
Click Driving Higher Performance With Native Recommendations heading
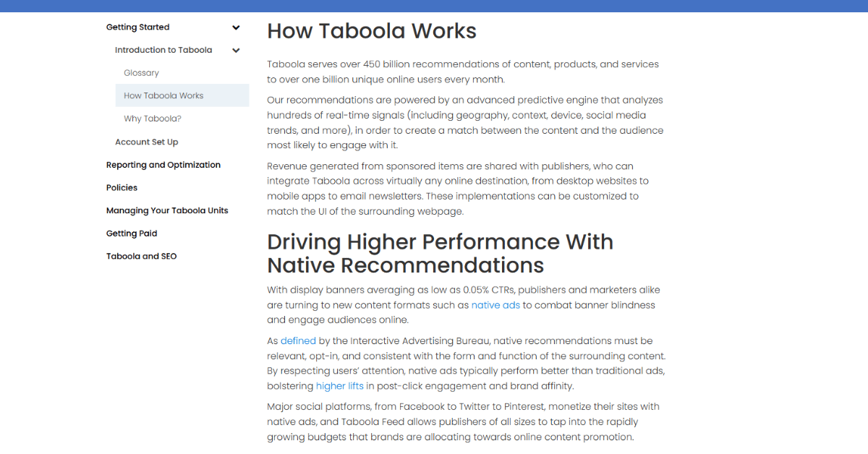[440, 253]
